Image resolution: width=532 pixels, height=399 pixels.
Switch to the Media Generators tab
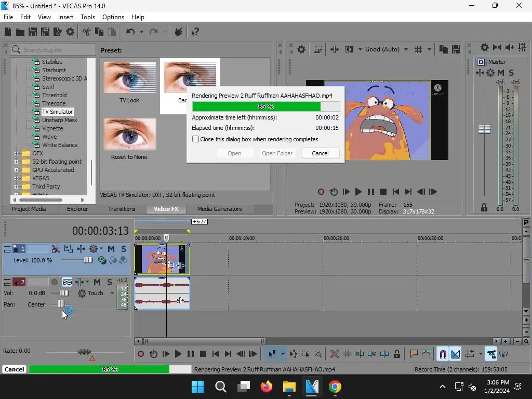click(x=220, y=209)
